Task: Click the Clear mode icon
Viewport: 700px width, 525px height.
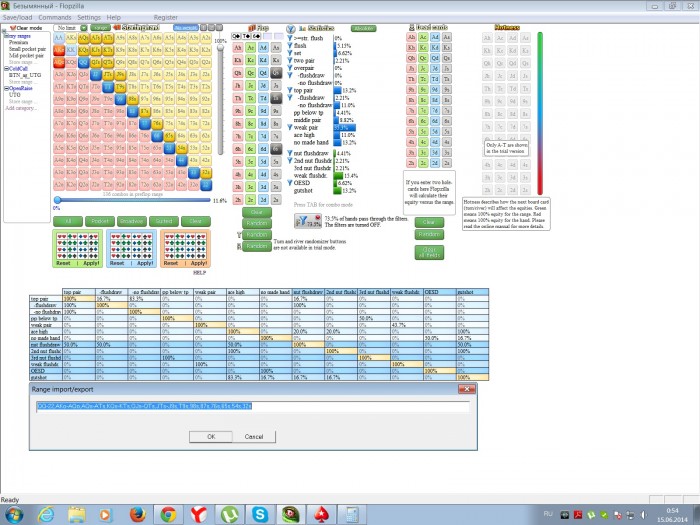Action: [x=13, y=28]
